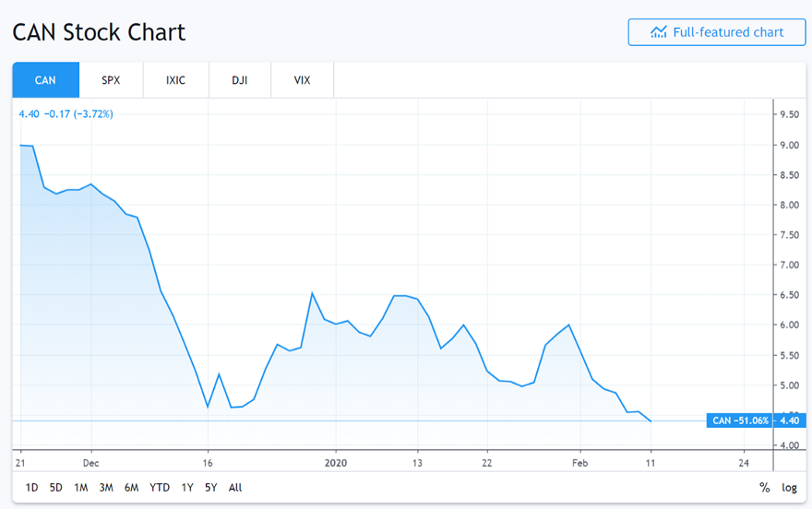The height and width of the screenshot is (509, 812).
Task: Switch to the SPX tab
Action: pos(111,80)
